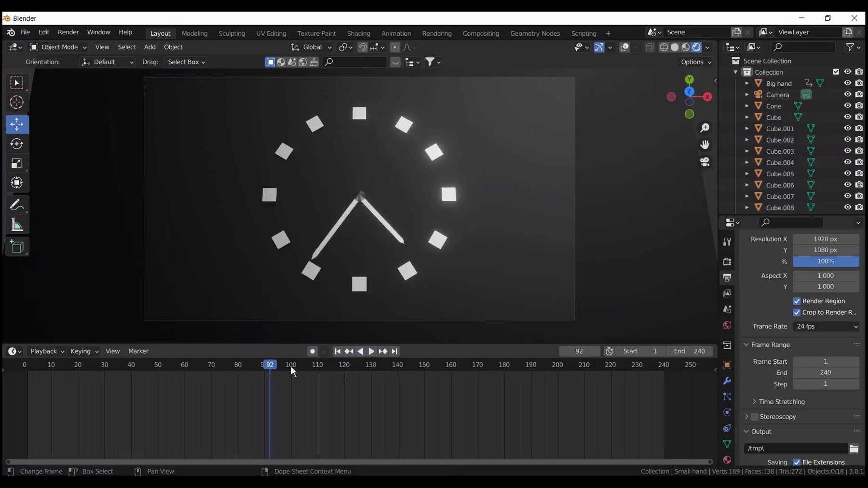Switch viewport to rendered shading mode
868x488 pixels.
[x=696, y=47]
